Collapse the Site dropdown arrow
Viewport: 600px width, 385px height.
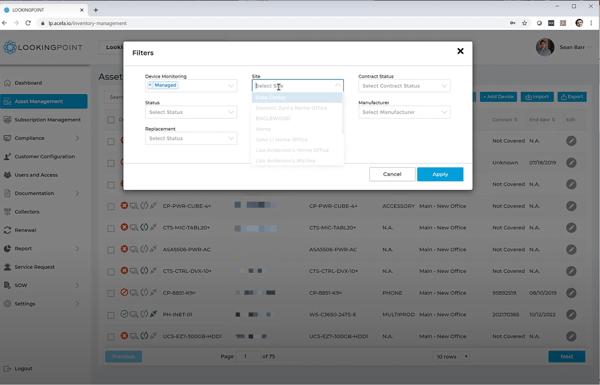pyautogui.click(x=338, y=86)
